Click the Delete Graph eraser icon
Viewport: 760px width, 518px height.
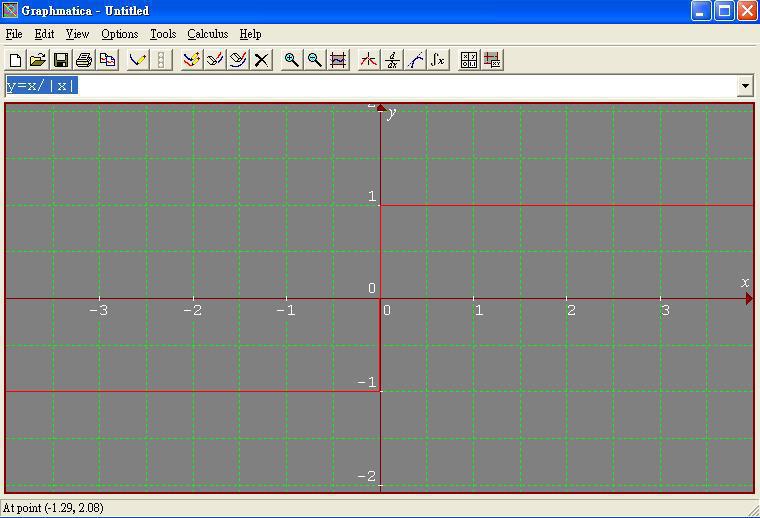238,60
